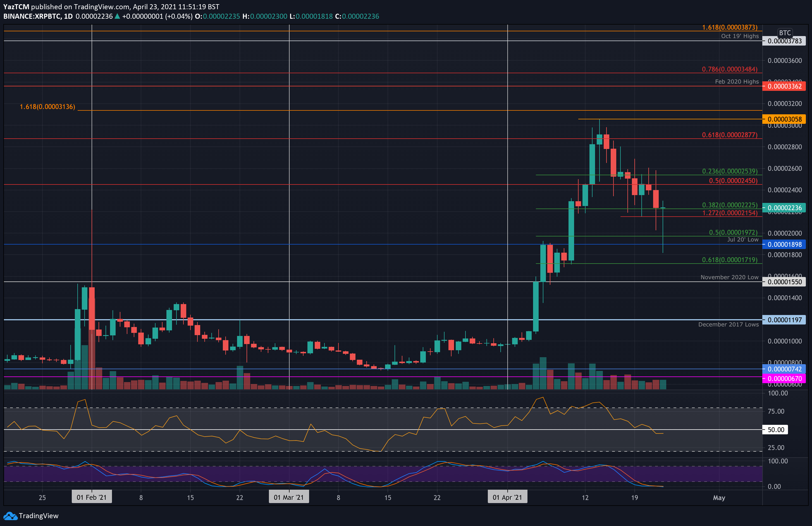Click the L:0.00001818 low value
The image size is (812, 526).
click(x=311, y=16)
